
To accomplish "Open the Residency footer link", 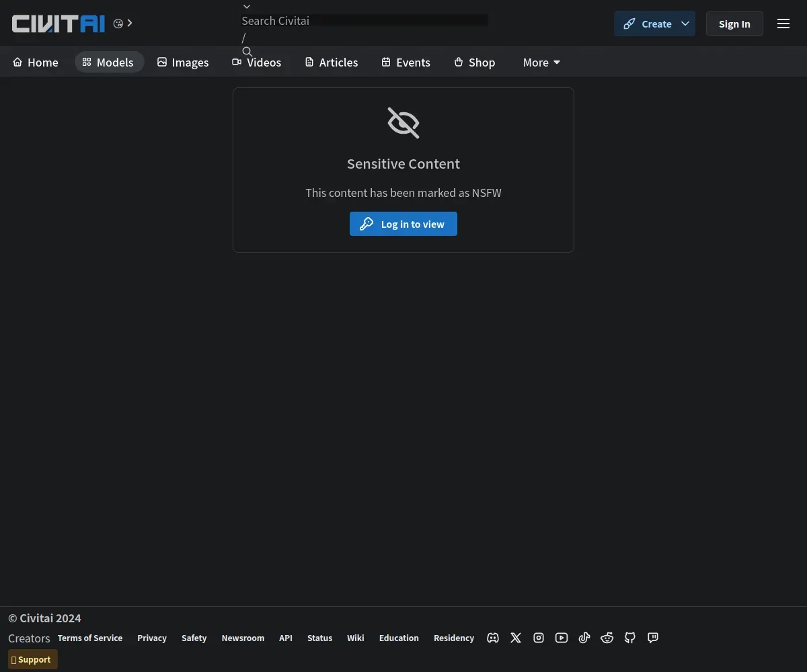I will [x=454, y=638].
